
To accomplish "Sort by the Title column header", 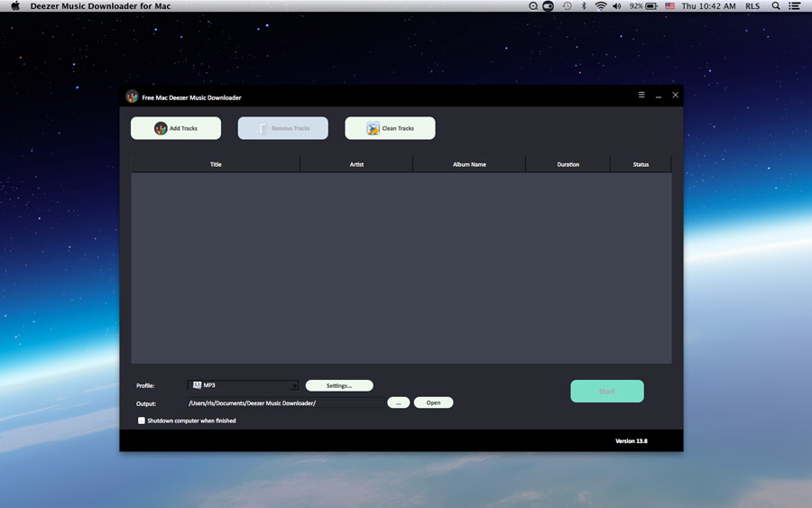I will tap(216, 164).
